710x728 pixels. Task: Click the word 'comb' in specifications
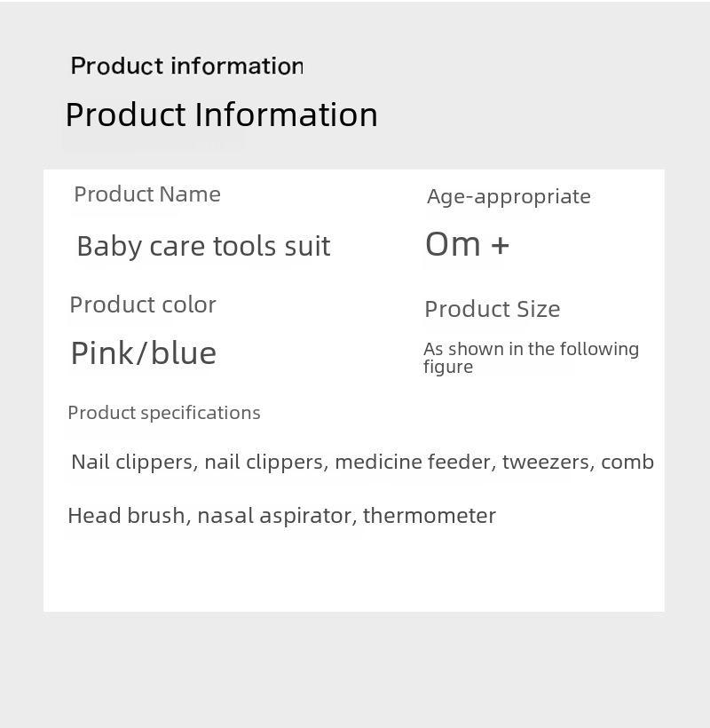click(x=627, y=462)
